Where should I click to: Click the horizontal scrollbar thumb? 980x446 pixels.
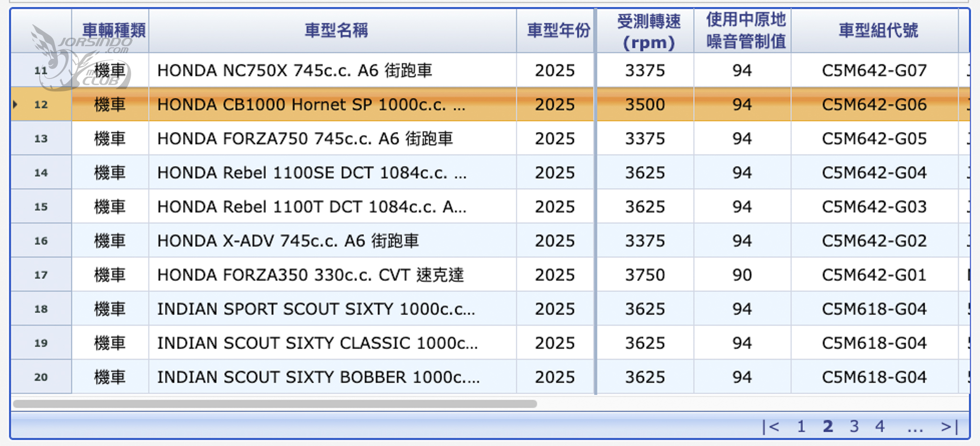275,403
